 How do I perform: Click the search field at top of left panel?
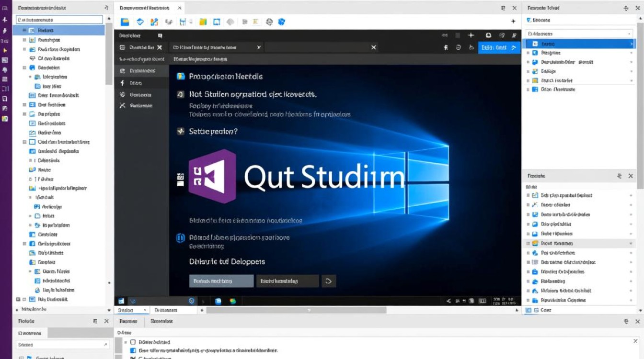coord(59,20)
